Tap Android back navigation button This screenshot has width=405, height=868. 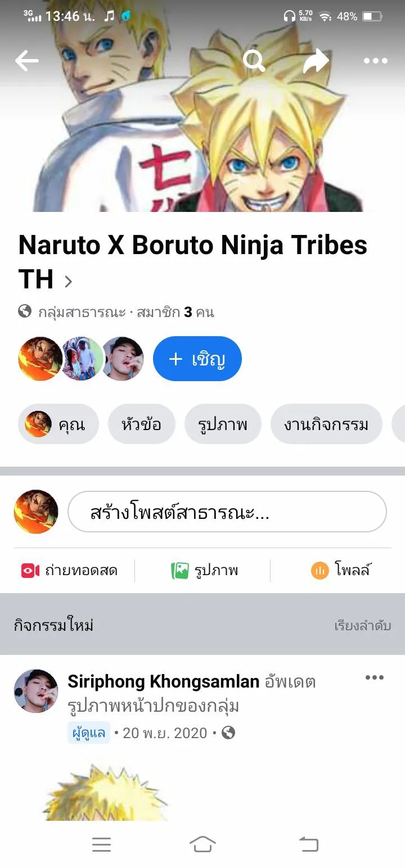tap(308, 844)
